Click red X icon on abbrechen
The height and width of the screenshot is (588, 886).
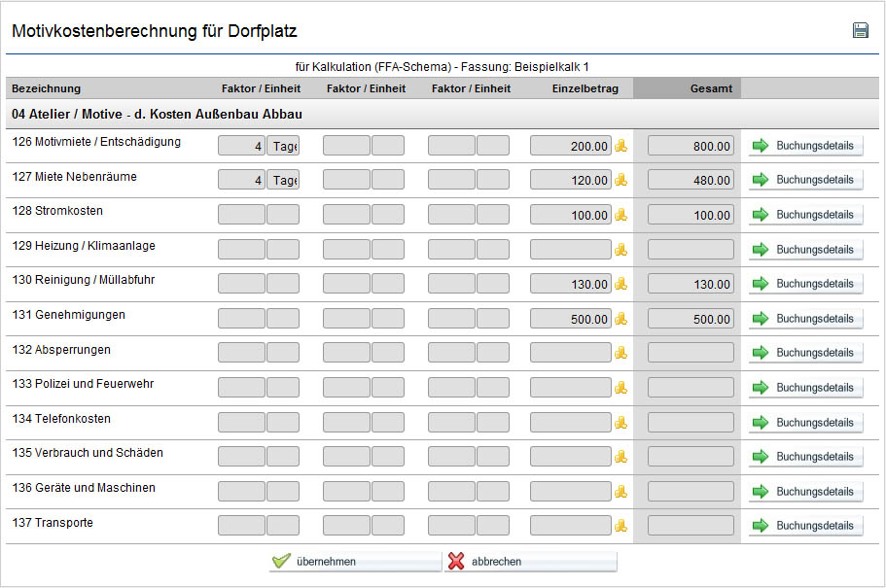point(456,561)
